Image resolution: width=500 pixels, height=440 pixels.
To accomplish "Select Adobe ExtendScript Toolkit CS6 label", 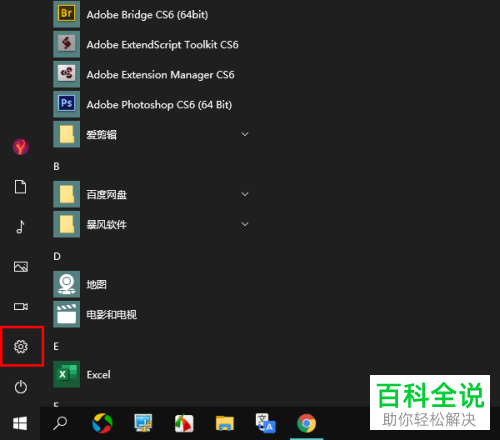I will pos(163,45).
